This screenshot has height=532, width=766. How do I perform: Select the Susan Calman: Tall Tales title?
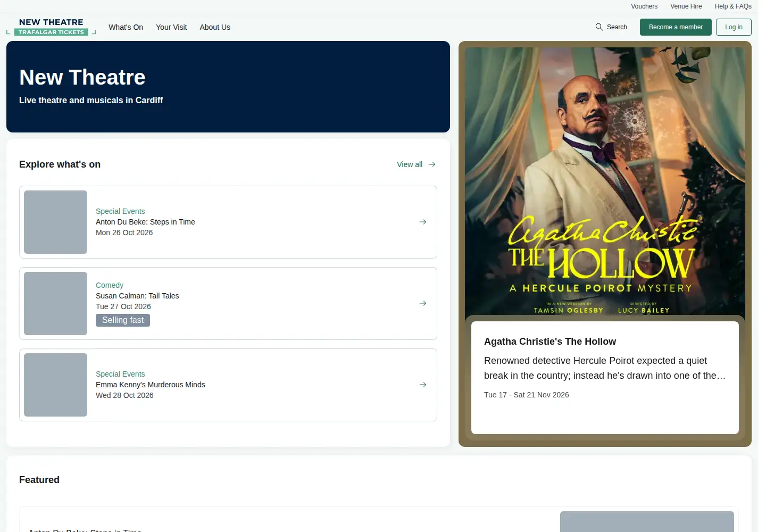point(137,296)
